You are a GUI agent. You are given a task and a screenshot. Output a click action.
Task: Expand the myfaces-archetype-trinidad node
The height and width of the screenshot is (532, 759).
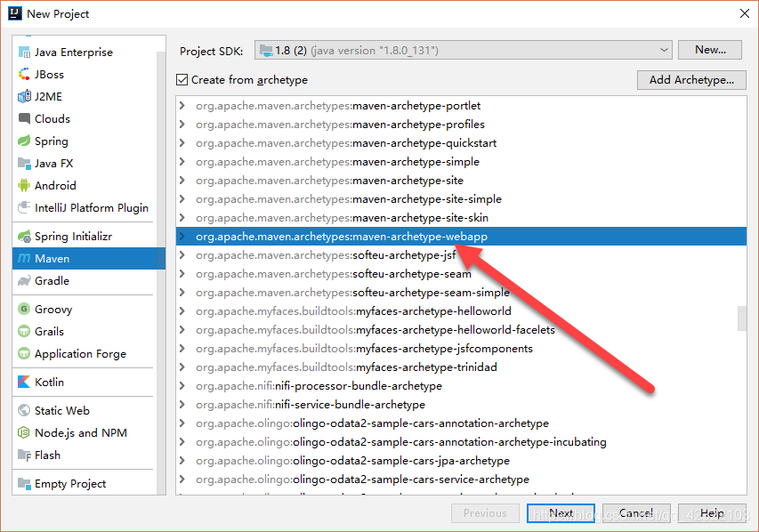pyautogui.click(x=182, y=367)
